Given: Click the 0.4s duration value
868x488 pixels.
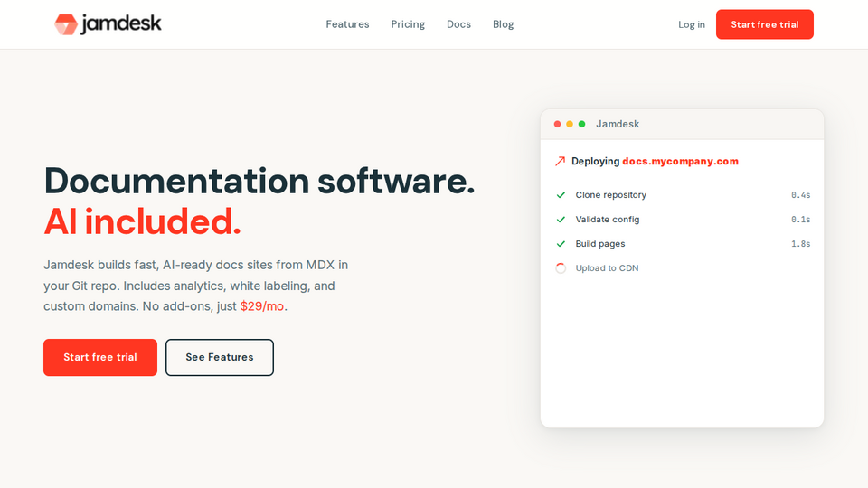Looking at the screenshot, I should pos(800,195).
